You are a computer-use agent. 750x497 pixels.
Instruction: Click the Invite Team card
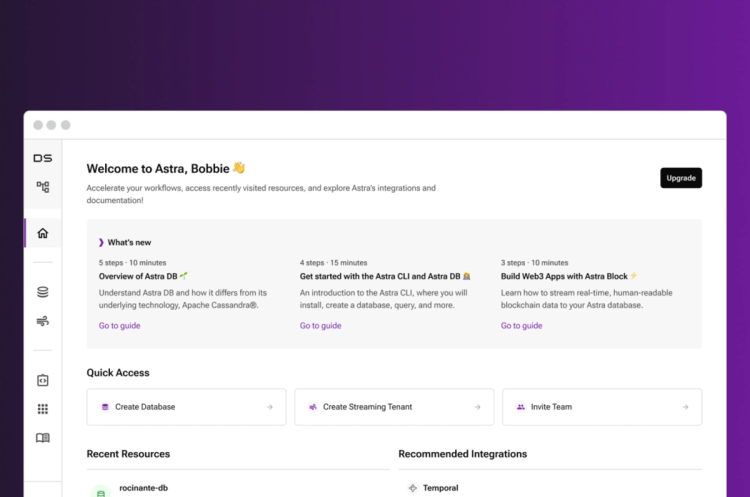[602, 407]
